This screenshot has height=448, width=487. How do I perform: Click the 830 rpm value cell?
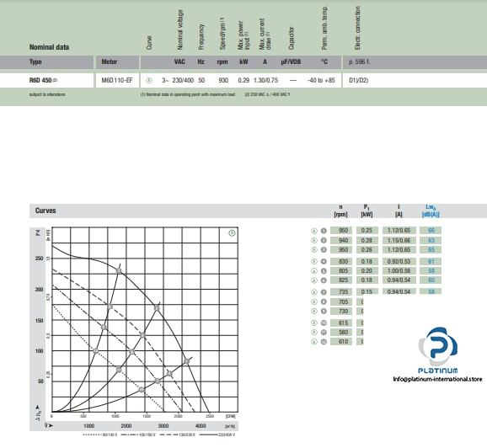[341, 261]
